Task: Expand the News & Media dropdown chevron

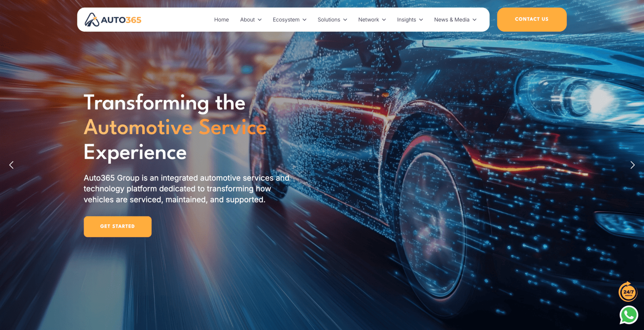Action: tap(474, 20)
